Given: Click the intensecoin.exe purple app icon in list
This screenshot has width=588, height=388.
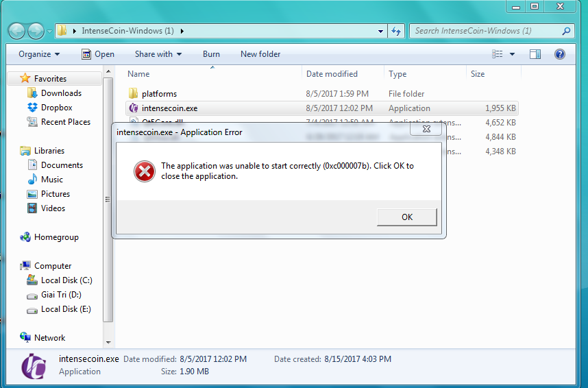Looking at the screenshot, I should [134, 108].
